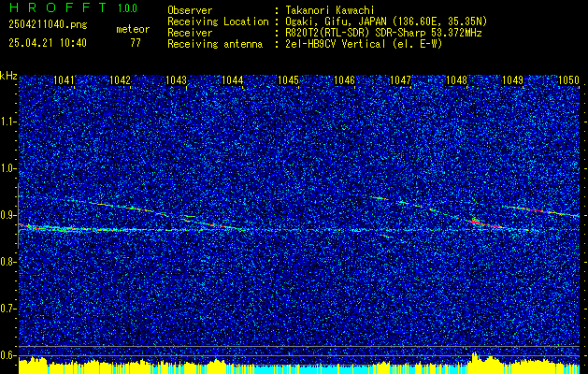Screen dimensions: 588x374
Task: Click the HROFFT title text
Action: [x=58, y=7]
